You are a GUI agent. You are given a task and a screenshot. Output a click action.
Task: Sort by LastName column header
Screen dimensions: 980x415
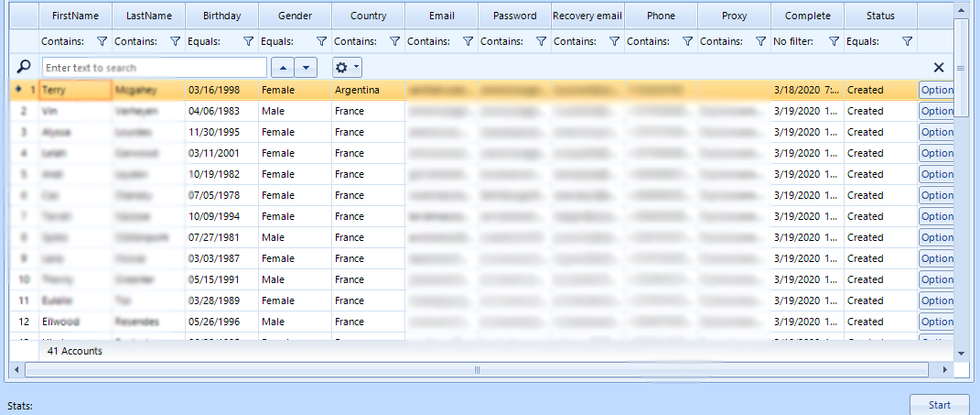pyautogui.click(x=149, y=16)
